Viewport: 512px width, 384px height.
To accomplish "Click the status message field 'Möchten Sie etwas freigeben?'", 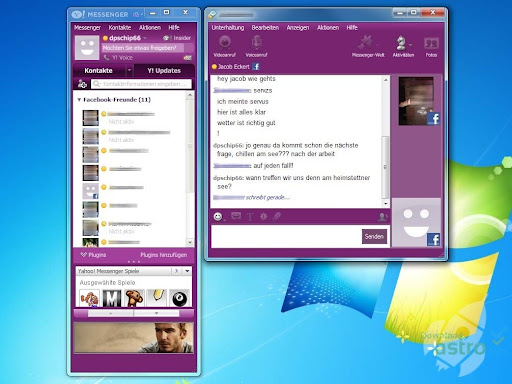I will (143, 48).
